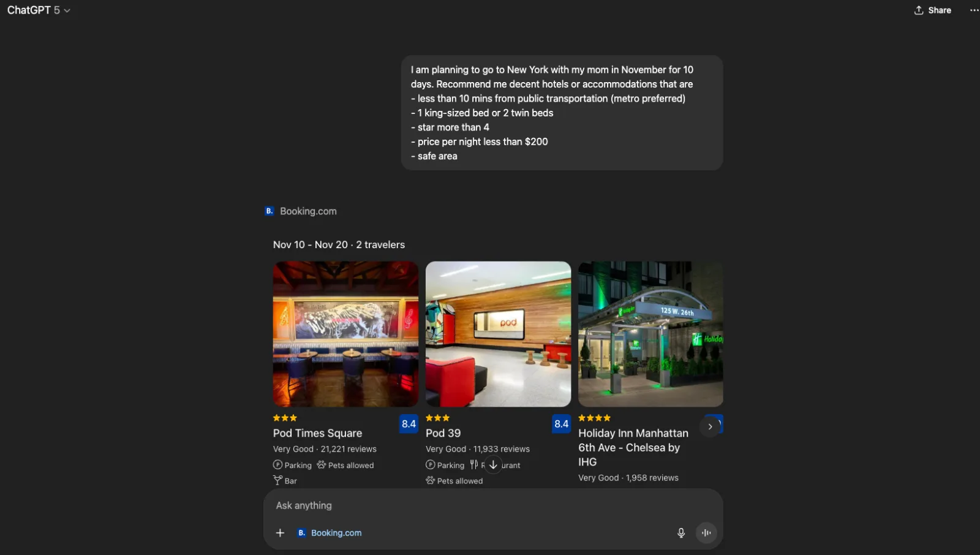Image resolution: width=980 pixels, height=555 pixels.
Task: Click the three-star rating of Pod 39
Action: coord(437,418)
